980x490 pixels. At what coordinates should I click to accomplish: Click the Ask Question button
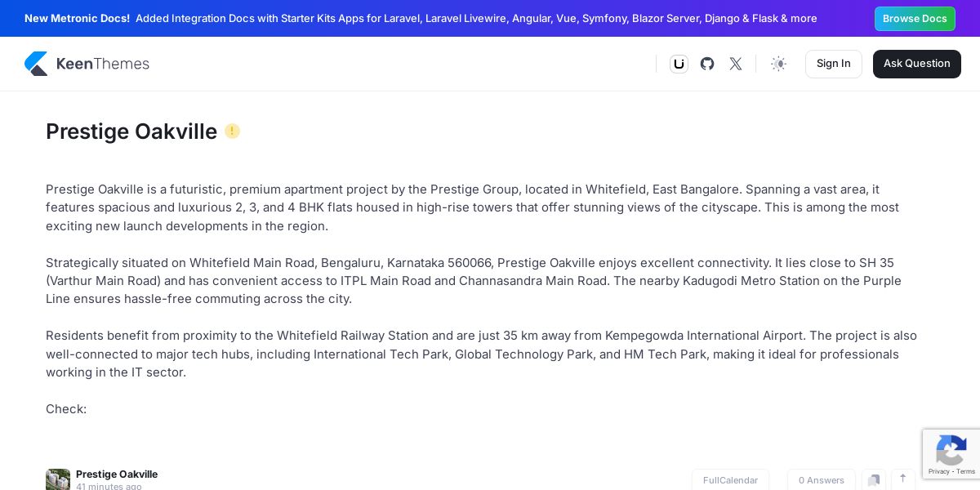pos(916,64)
